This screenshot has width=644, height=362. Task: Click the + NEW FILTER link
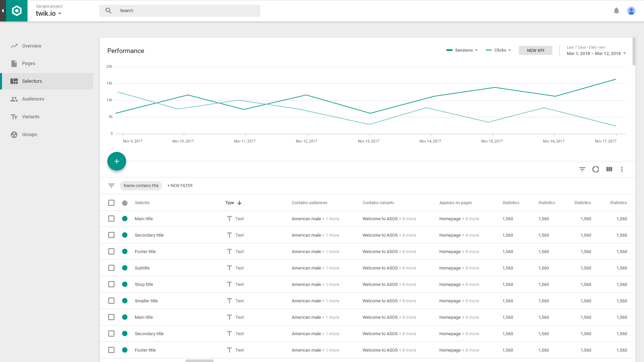(180, 186)
